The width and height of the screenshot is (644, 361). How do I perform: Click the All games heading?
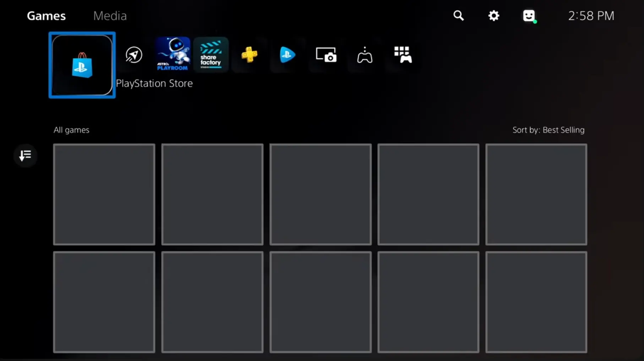tap(71, 130)
